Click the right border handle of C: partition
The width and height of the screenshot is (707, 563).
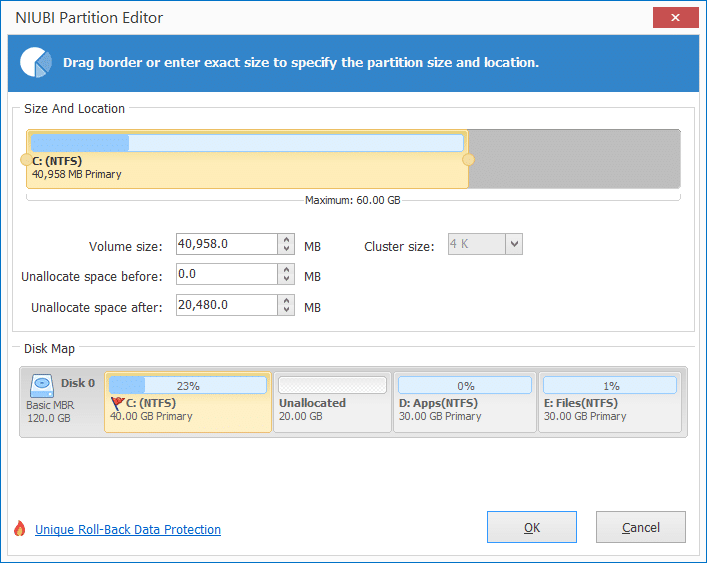468,160
